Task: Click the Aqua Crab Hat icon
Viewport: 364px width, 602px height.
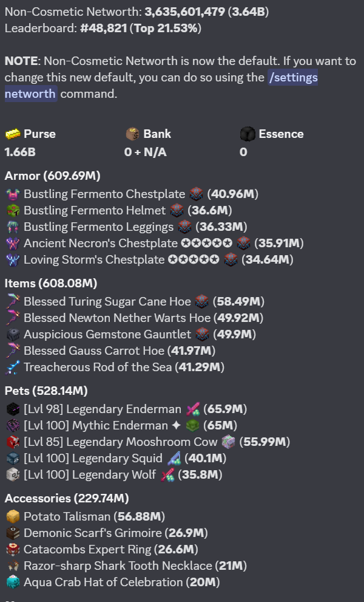Action: pos(13,582)
